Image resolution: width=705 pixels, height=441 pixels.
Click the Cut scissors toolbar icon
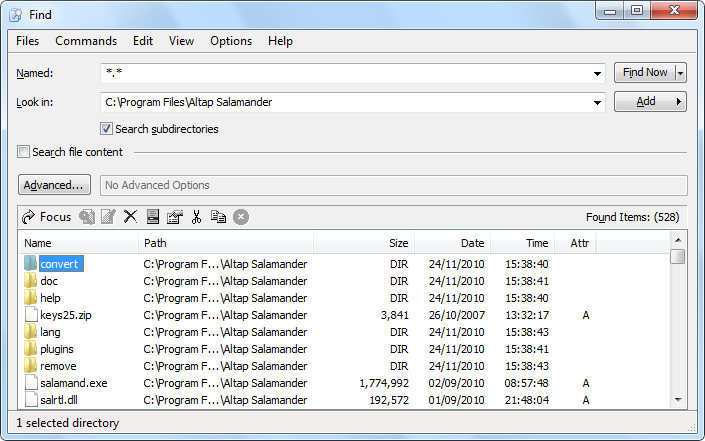196,217
